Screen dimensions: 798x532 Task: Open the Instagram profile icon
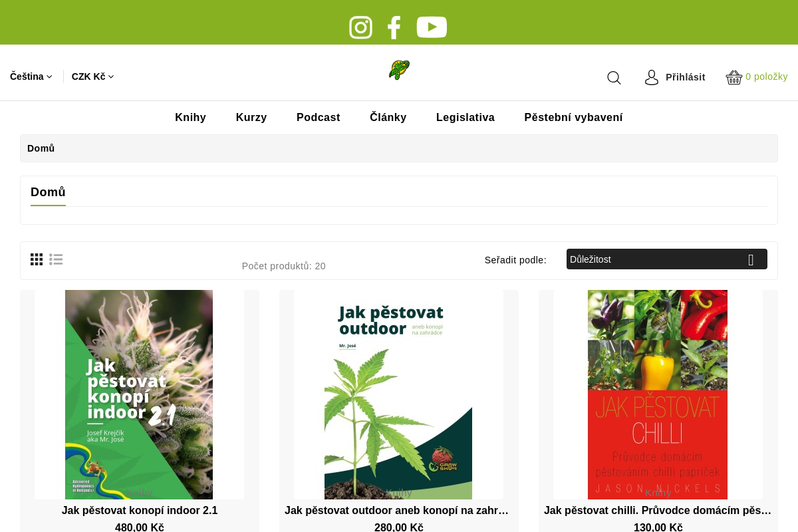click(360, 27)
